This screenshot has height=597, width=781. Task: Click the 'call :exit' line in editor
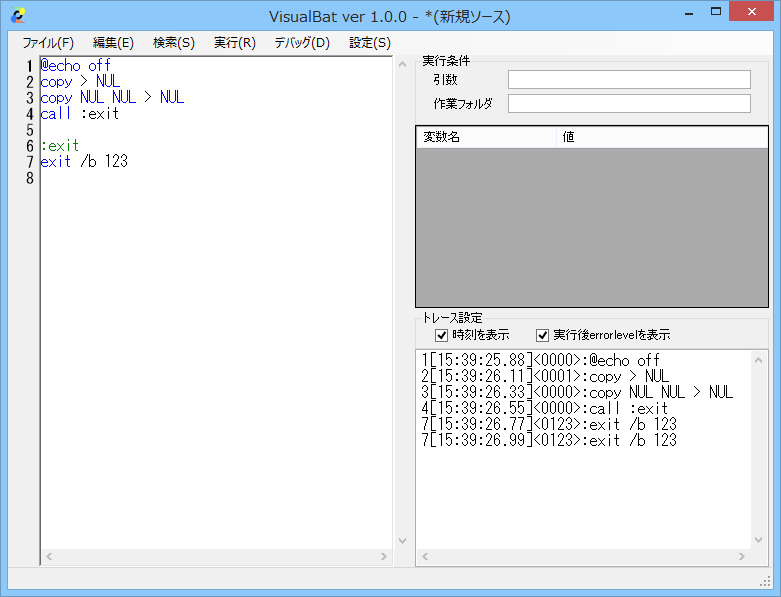[x=80, y=114]
